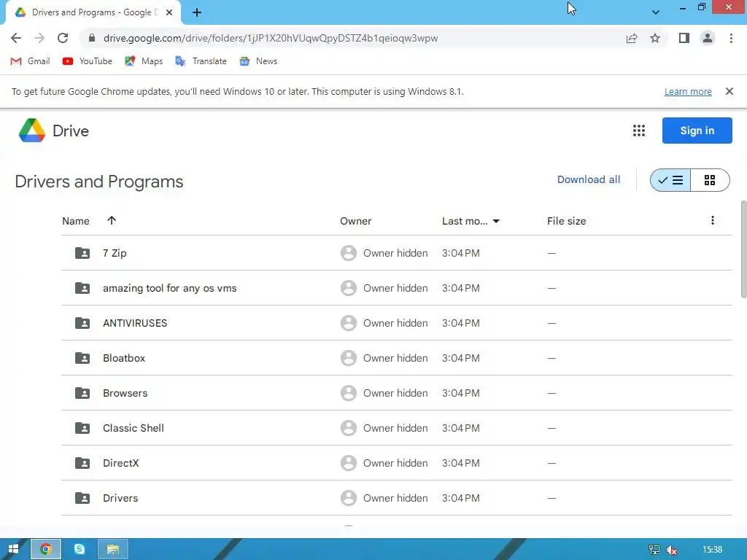Image resolution: width=747 pixels, height=560 pixels.
Task: Click the network tray icon
Action: click(x=654, y=550)
